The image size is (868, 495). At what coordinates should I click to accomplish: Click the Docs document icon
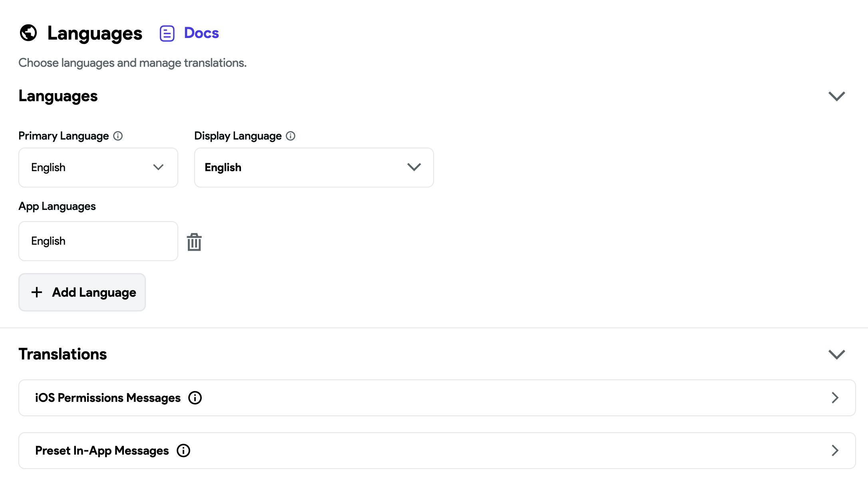pyautogui.click(x=167, y=33)
